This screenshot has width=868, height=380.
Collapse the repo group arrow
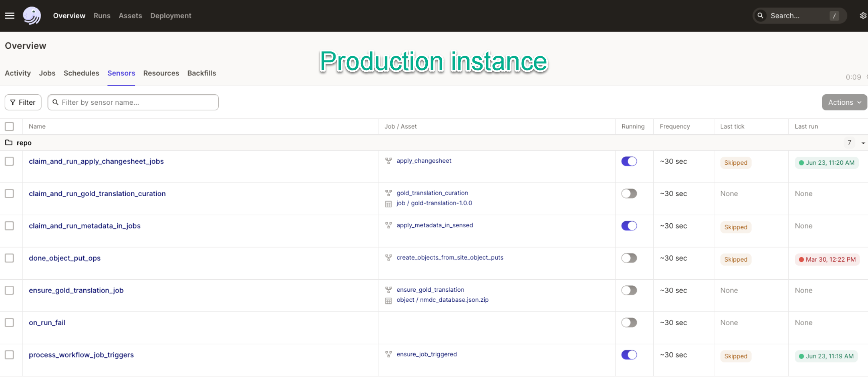click(863, 143)
